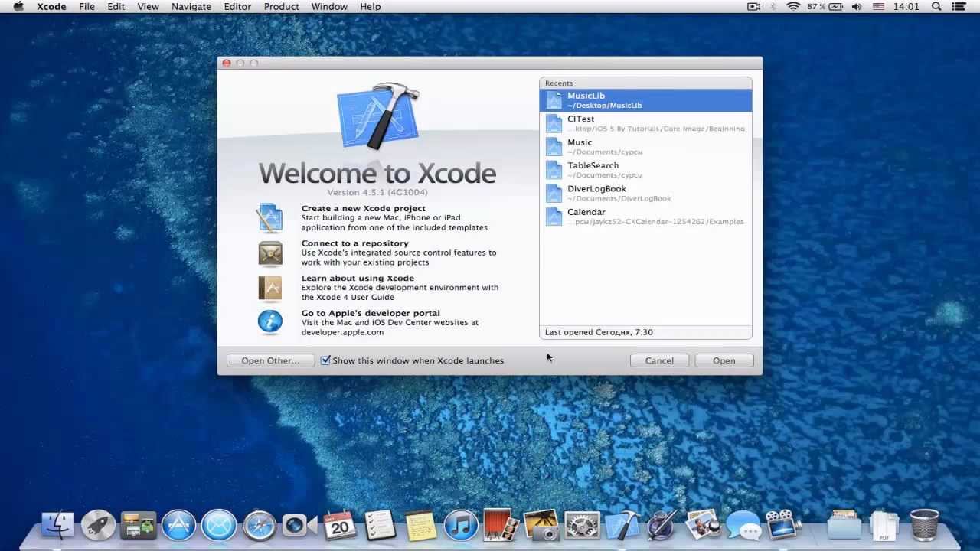The height and width of the screenshot is (551, 980).
Task: Select the Calendar project in Recents
Action: tap(645, 217)
